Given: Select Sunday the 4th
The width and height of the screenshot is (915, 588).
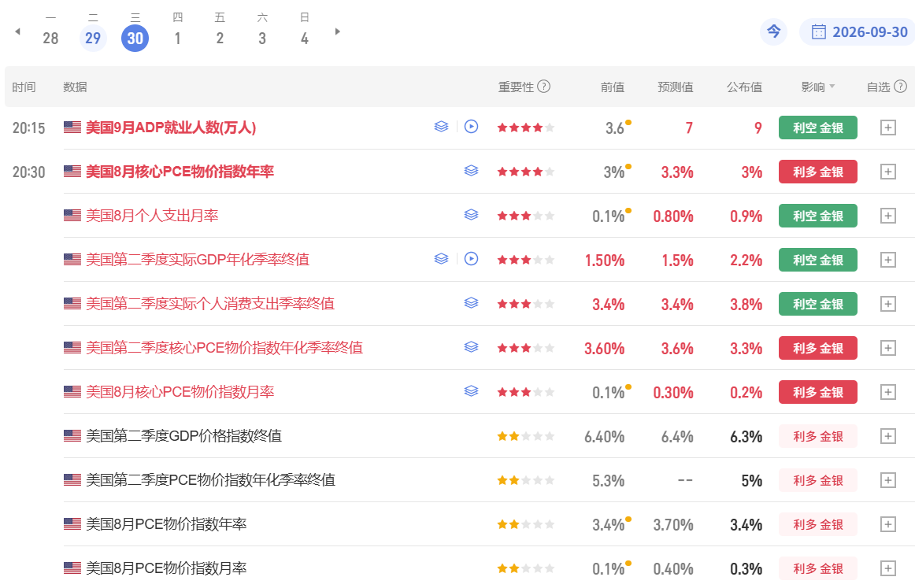Looking at the screenshot, I should (304, 39).
